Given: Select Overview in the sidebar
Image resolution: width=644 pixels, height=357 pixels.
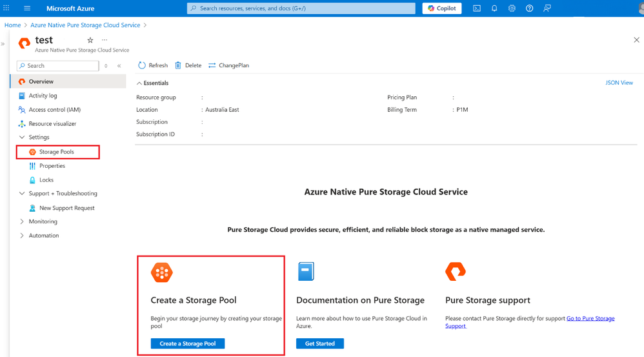Looking at the screenshot, I should (68, 81).
